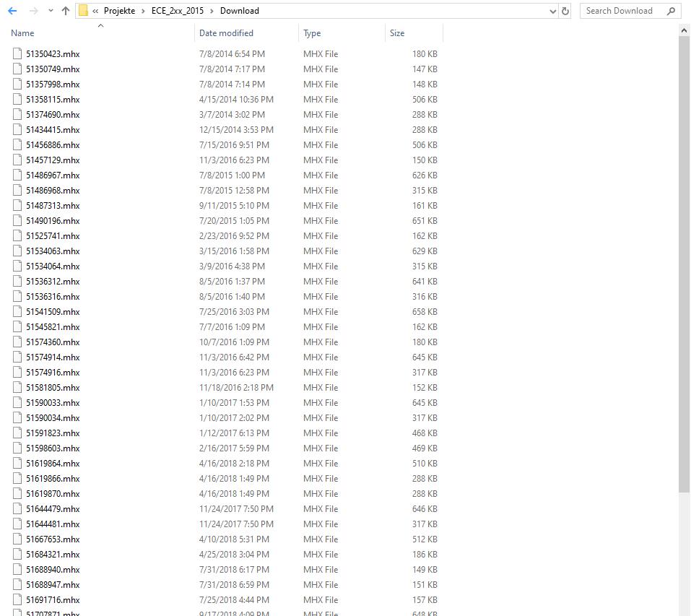Select file name 51574360.mhx
Viewport: 691px width, 616px height.
tap(53, 342)
